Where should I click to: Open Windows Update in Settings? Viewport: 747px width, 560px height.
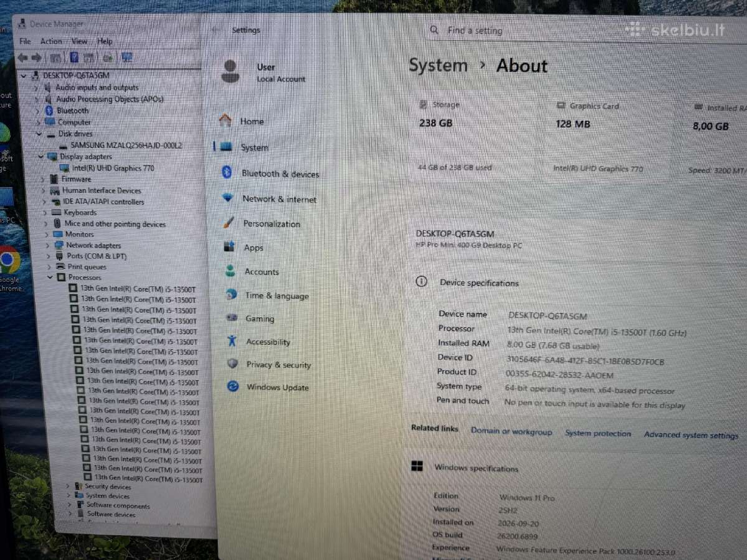pos(277,387)
